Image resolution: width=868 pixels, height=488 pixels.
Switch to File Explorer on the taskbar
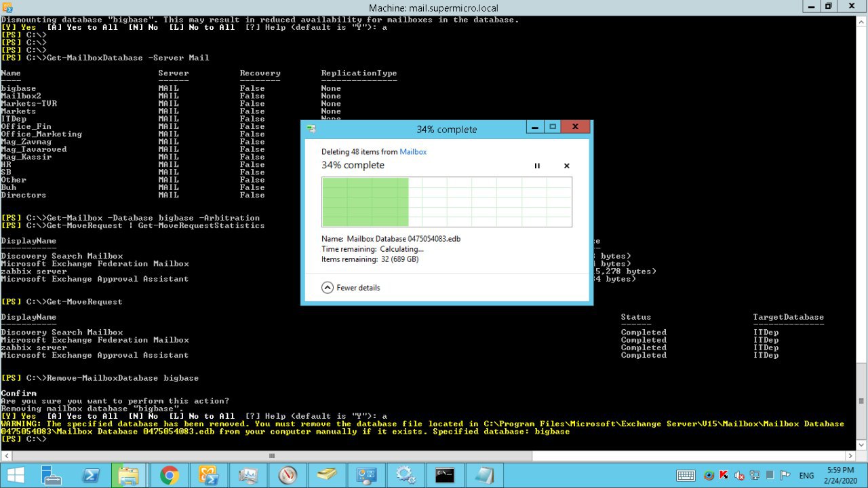click(x=129, y=475)
